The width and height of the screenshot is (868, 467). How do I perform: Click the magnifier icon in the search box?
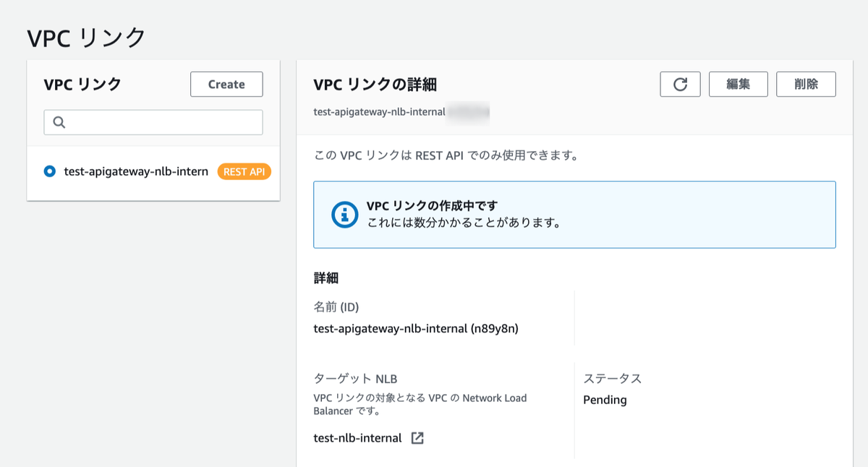point(58,121)
